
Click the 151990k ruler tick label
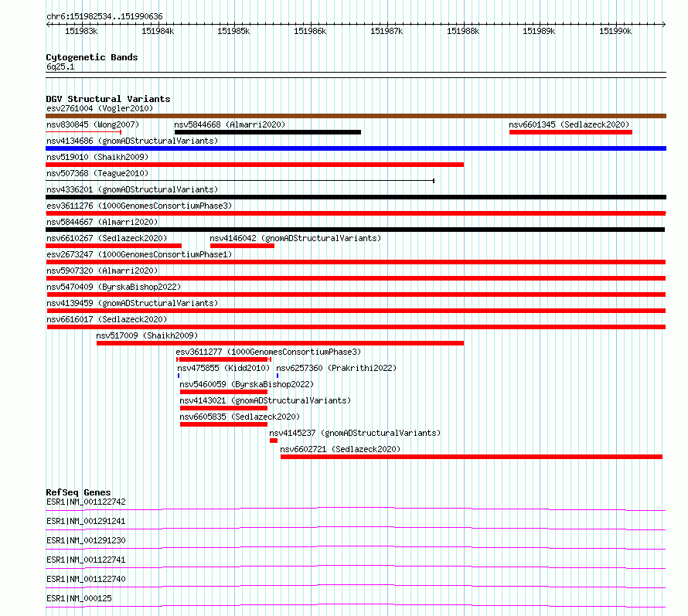[x=615, y=31]
